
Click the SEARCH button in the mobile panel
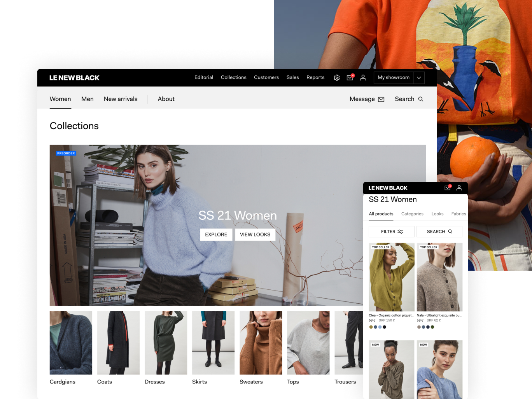(439, 231)
